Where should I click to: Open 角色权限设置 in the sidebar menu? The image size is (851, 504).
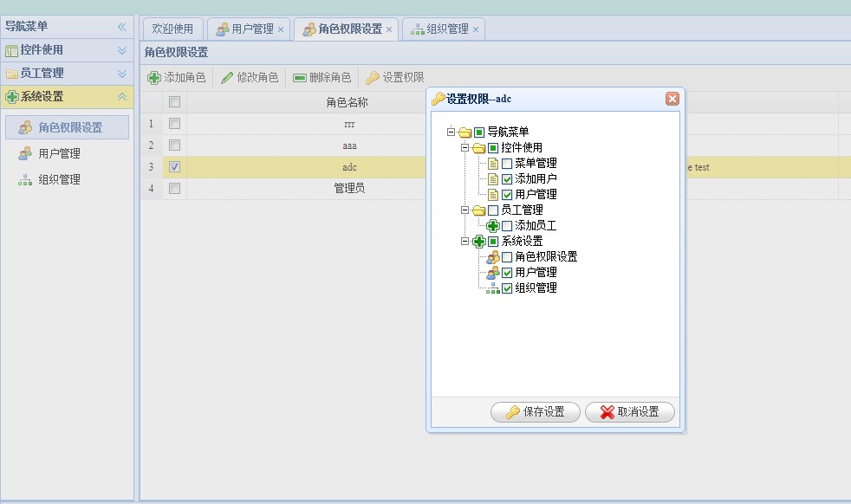[68, 127]
